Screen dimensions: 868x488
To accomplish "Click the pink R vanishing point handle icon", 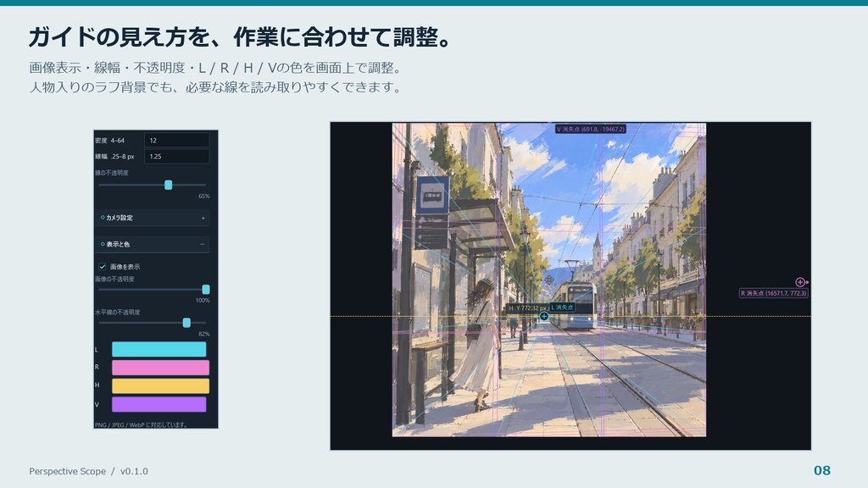I will (x=801, y=282).
